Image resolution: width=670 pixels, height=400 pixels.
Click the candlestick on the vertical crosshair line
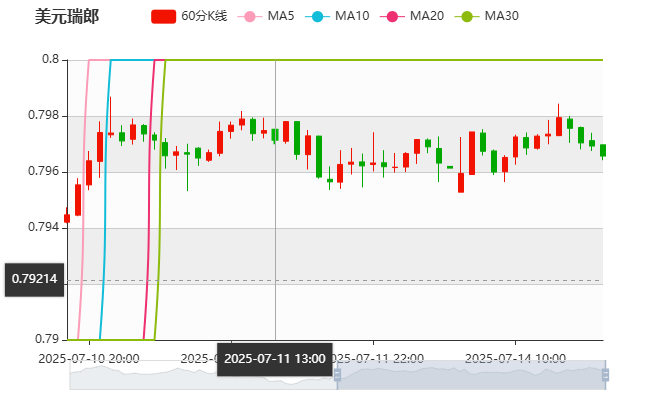pos(275,135)
